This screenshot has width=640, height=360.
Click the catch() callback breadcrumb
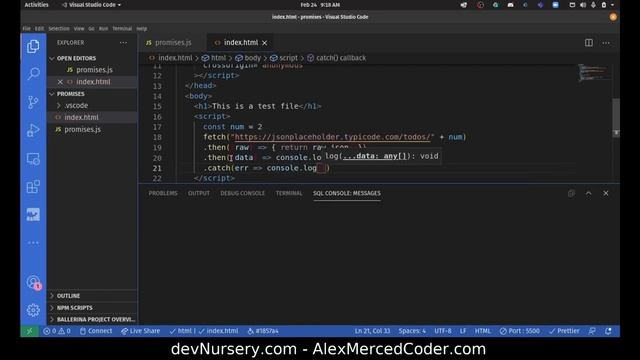(x=337, y=58)
